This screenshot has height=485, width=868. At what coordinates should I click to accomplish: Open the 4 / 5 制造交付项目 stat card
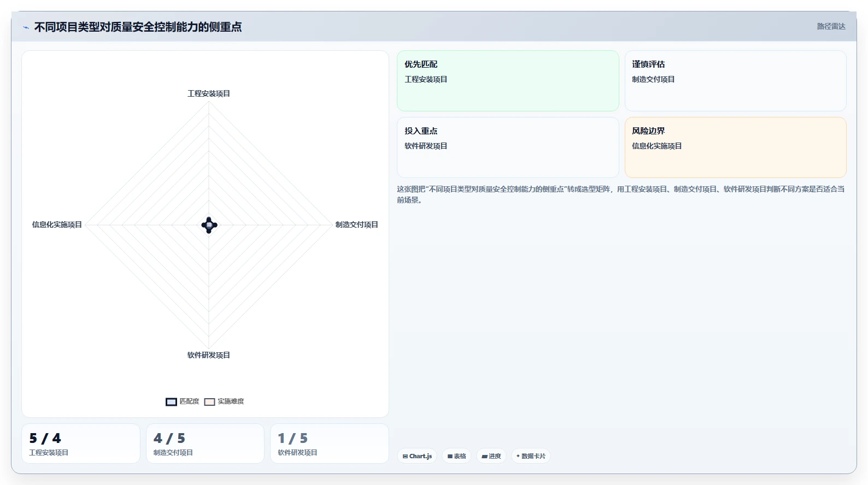(205, 443)
